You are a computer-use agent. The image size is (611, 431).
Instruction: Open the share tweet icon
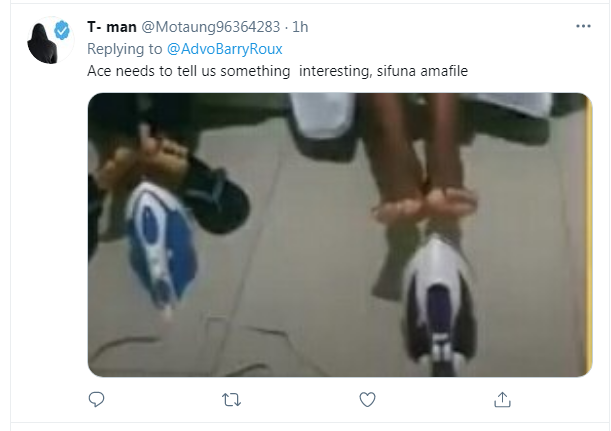[501, 400]
